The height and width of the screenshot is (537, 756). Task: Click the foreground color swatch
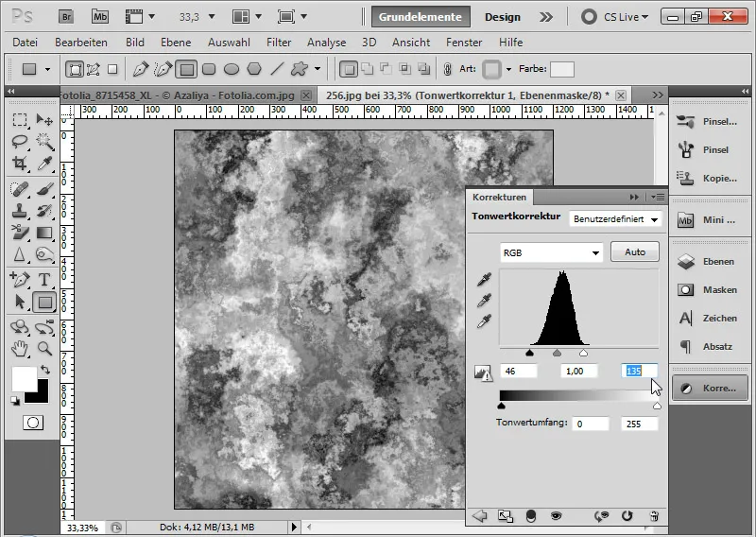24,379
